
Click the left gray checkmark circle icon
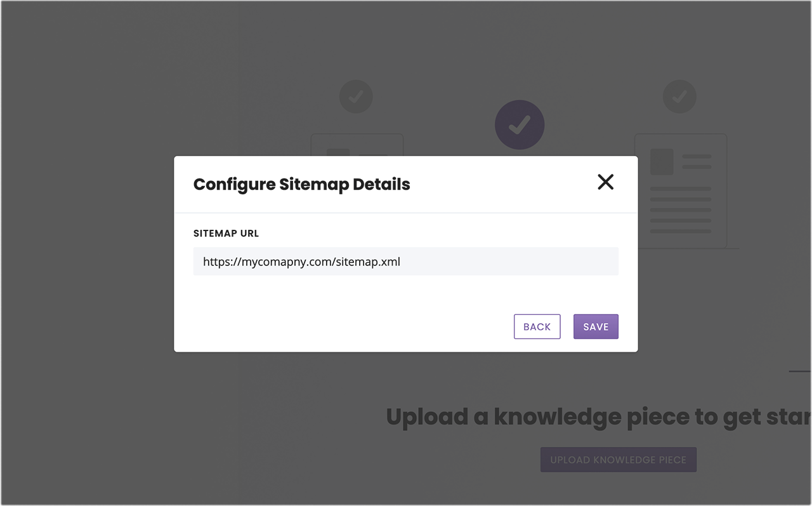point(356,97)
